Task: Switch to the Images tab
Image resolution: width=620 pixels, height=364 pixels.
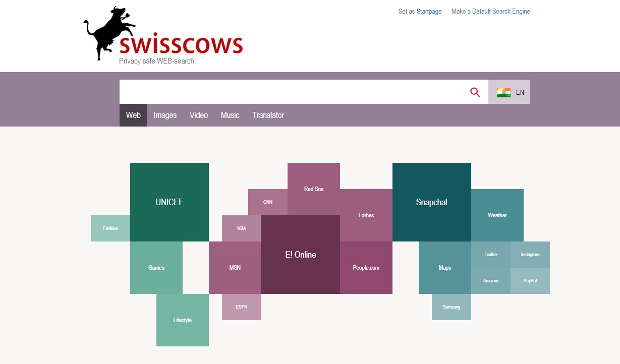Action: click(165, 115)
